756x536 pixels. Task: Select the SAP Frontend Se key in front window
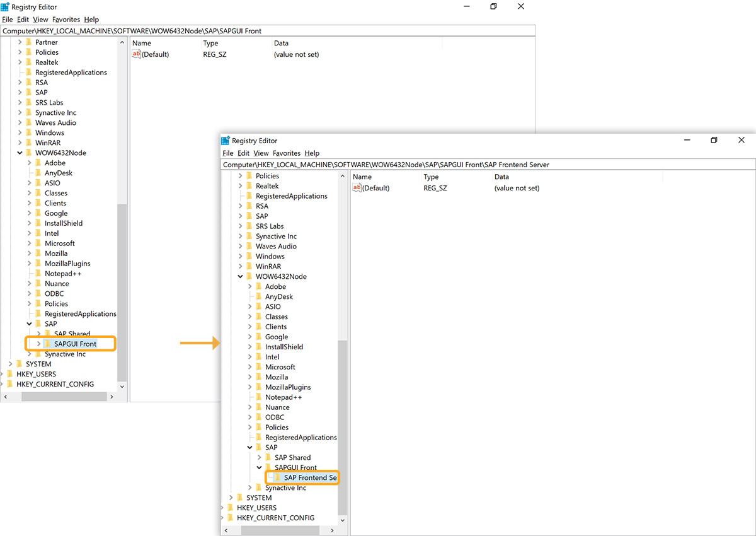(x=310, y=477)
